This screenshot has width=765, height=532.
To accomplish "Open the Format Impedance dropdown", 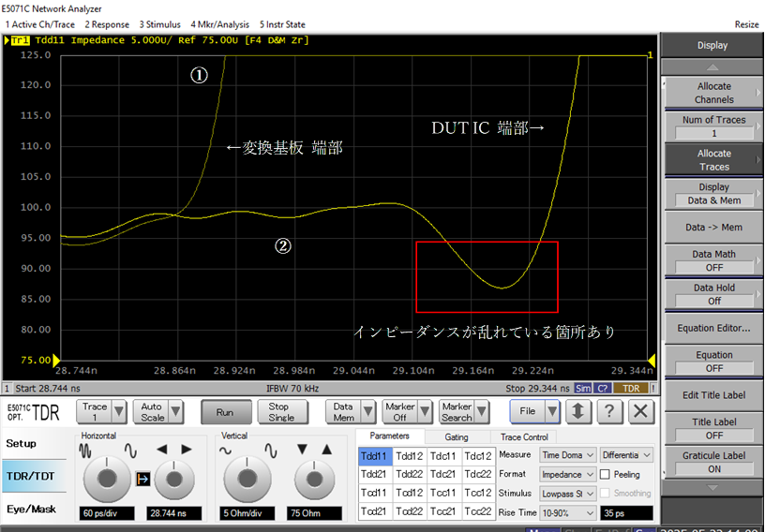I will pyautogui.click(x=567, y=475).
